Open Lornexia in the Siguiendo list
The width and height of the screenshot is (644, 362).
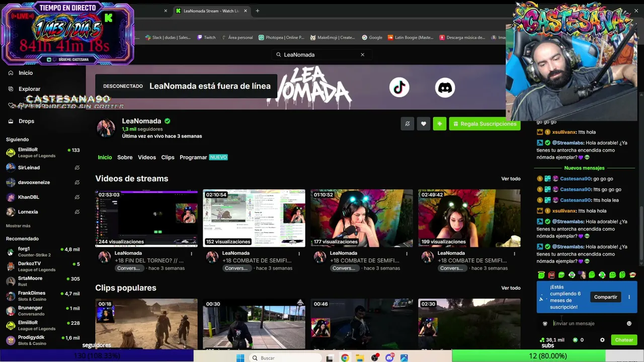(43, 212)
